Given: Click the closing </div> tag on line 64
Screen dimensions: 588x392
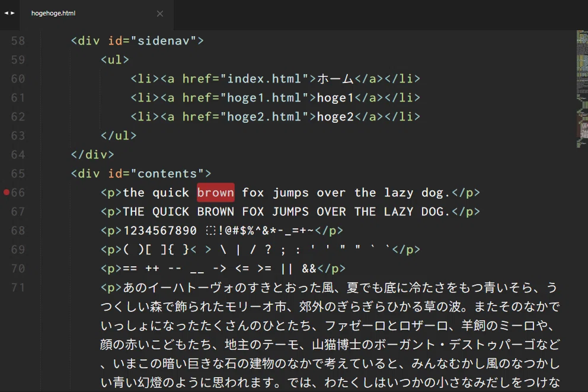Looking at the screenshot, I should 92,155.
